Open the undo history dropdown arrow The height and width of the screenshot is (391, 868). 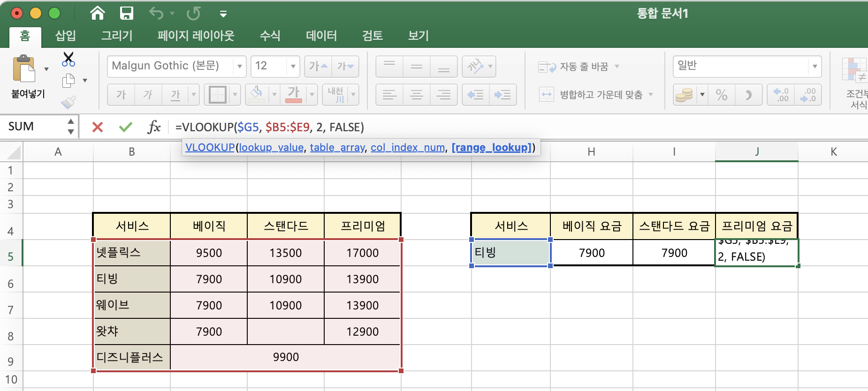172,14
